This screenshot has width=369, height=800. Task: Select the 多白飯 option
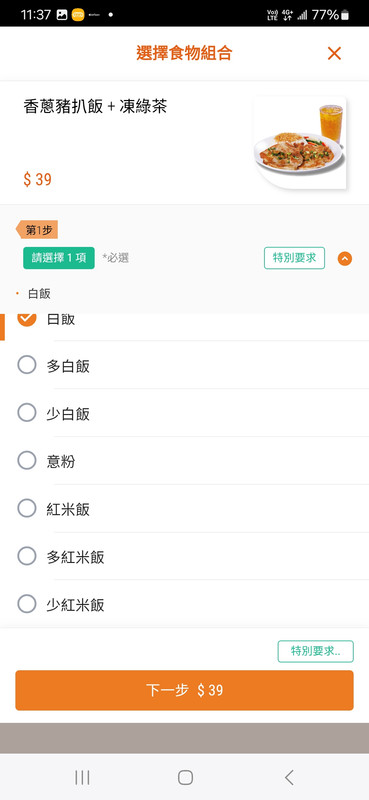[x=27, y=365]
